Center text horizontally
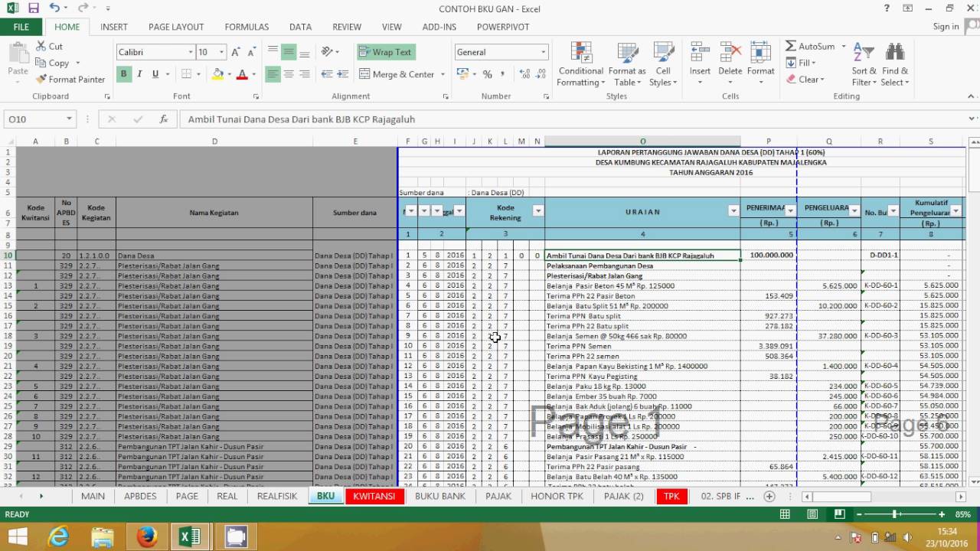This screenshot has width=980, height=551. pyautogui.click(x=289, y=74)
